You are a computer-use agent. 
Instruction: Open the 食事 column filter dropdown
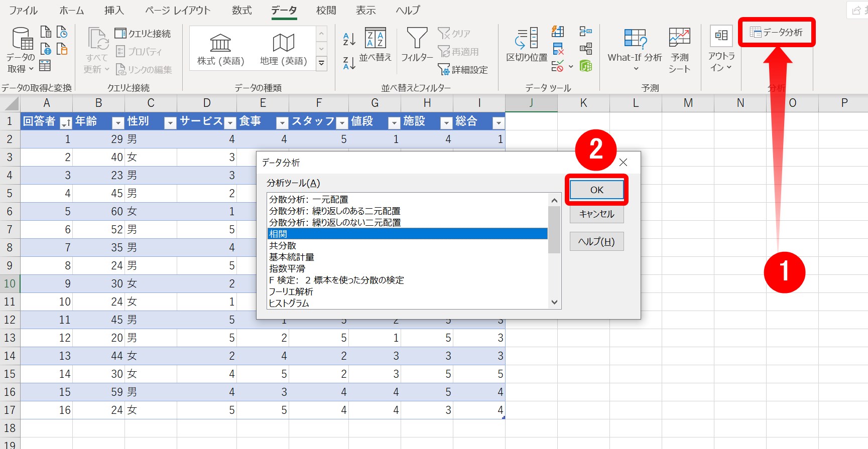282,123
